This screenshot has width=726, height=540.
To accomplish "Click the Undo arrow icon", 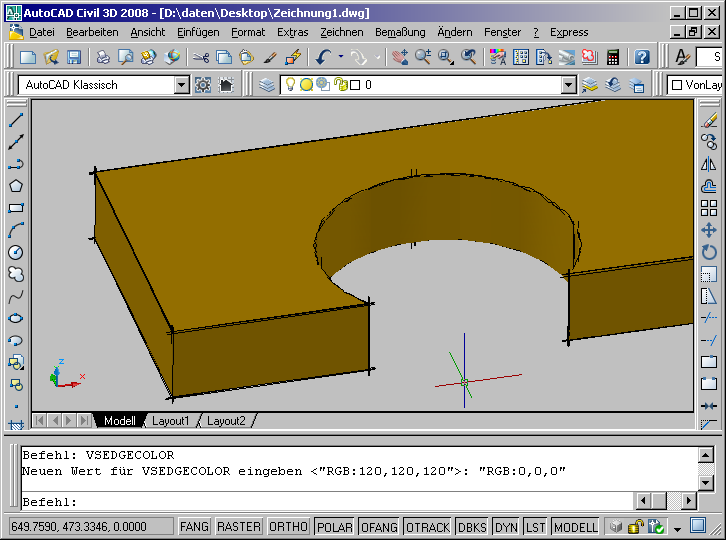I will pos(323,58).
